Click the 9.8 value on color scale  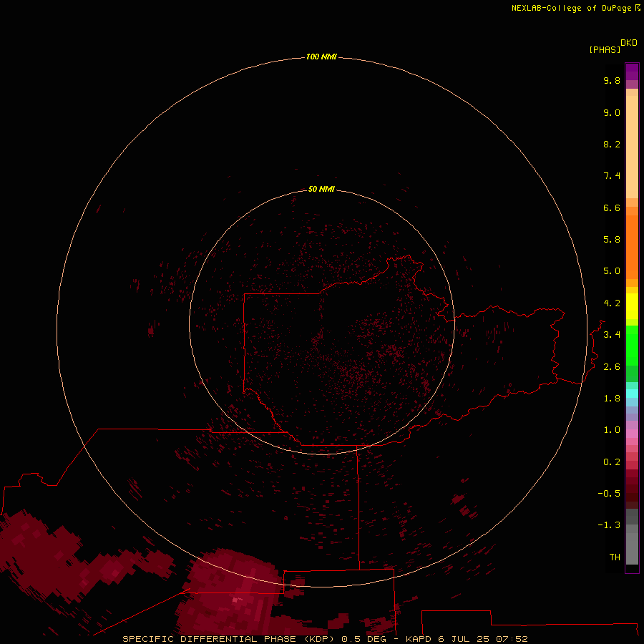coord(612,81)
